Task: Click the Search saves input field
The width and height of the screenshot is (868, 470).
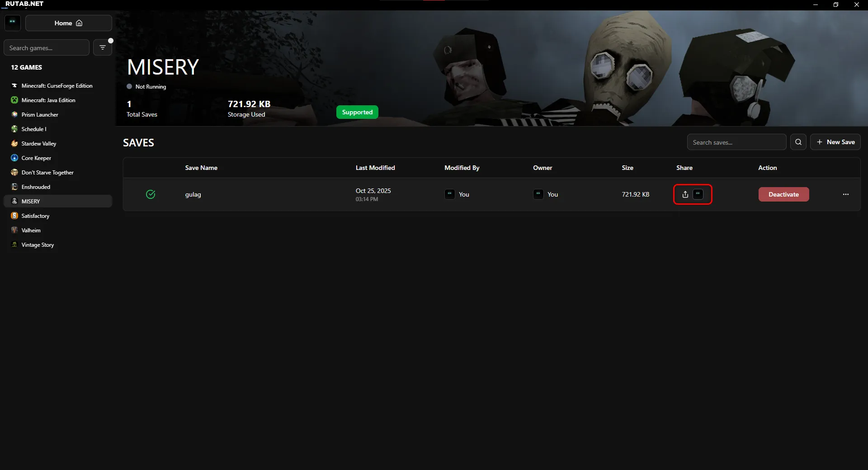Action: [736, 142]
